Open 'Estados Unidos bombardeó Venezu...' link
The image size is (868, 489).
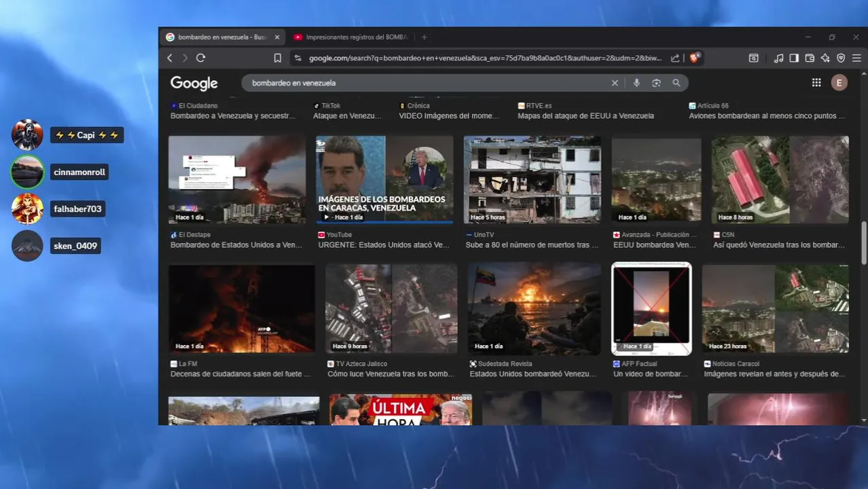(x=533, y=374)
